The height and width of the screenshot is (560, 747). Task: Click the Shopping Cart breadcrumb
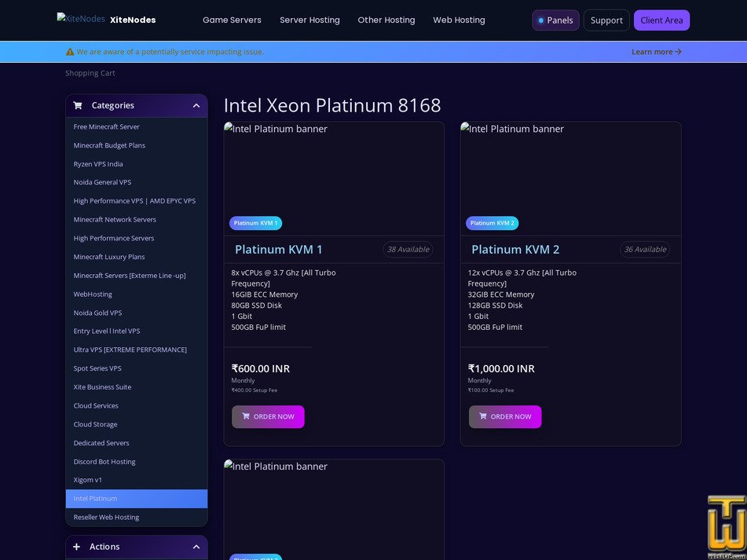tap(90, 73)
